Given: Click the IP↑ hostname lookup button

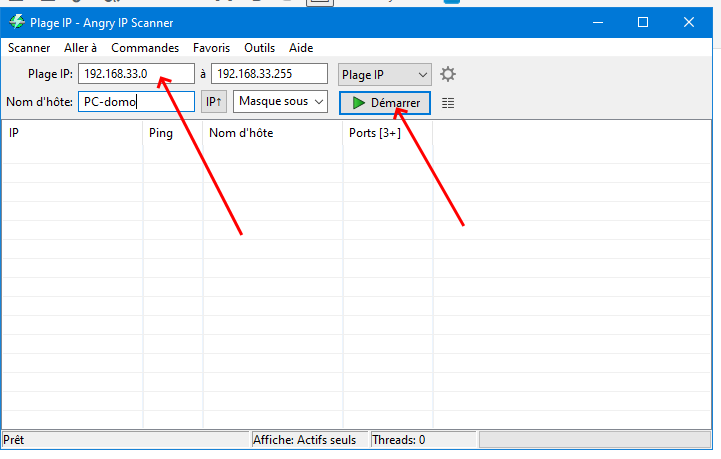Looking at the screenshot, I should coord(214,102).
